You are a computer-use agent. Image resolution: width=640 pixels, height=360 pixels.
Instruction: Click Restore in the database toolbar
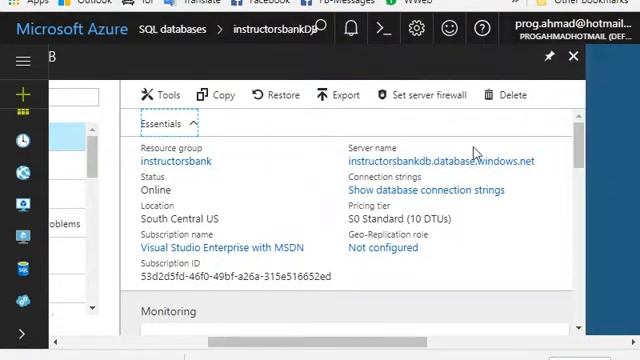[276, 95]
